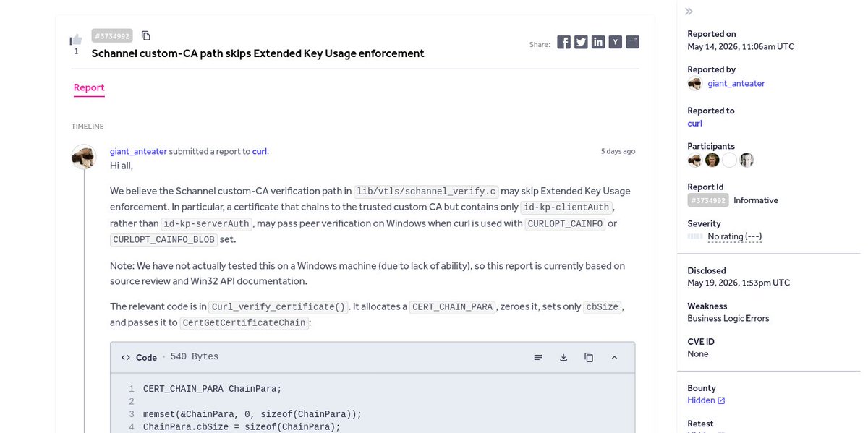868x433 pixels.
Task: Open curl link in timeline entry
Action: click(260, 151)
